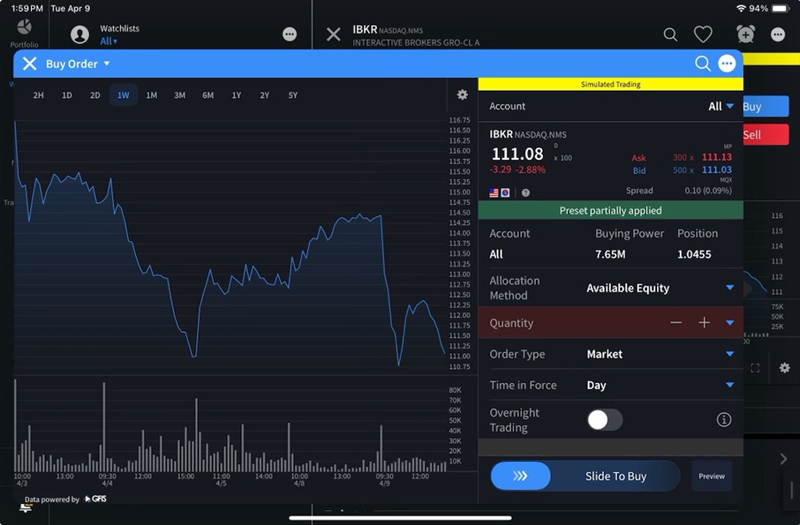This screenshot has height=525, width=800.
Task: Tap the blue Buy button behind panel
Action: [x=766, y=107]
